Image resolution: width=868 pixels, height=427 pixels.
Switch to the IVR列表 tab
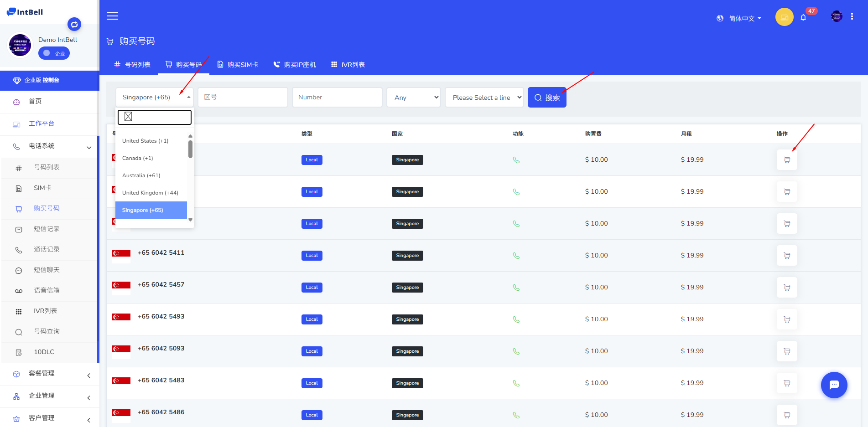pyautogui.click(x=348, y=65)
